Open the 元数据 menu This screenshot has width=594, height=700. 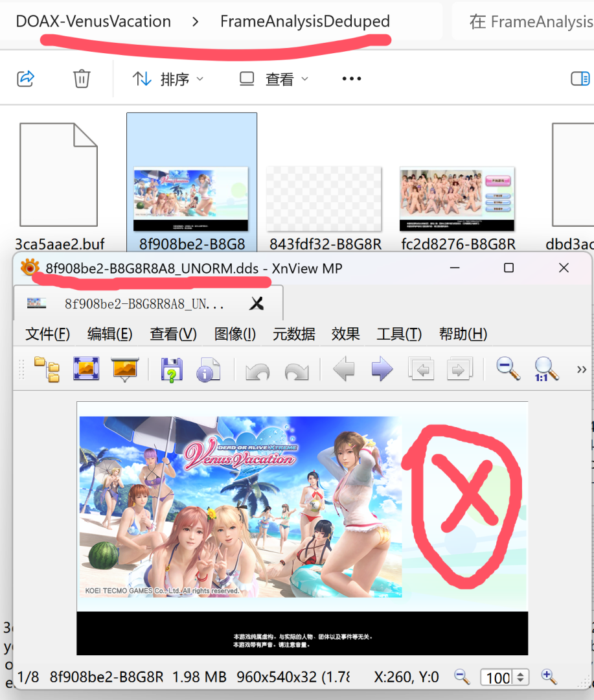(293, 334)
